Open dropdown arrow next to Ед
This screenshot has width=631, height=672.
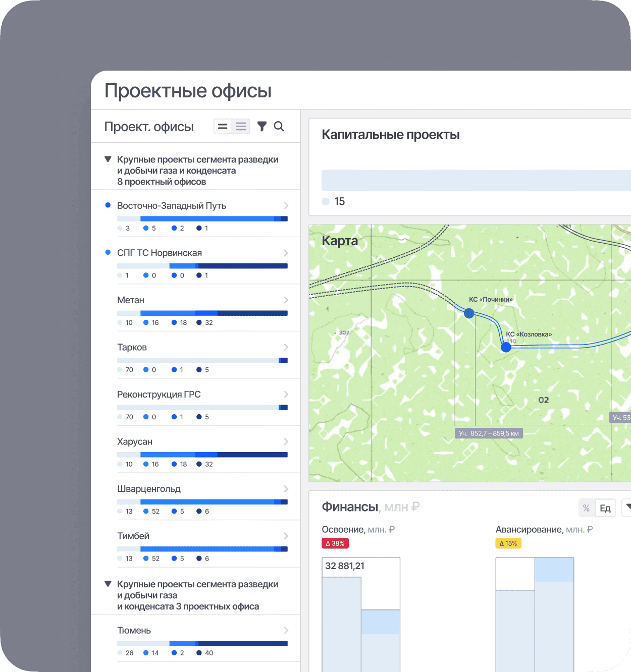(627, 507)
